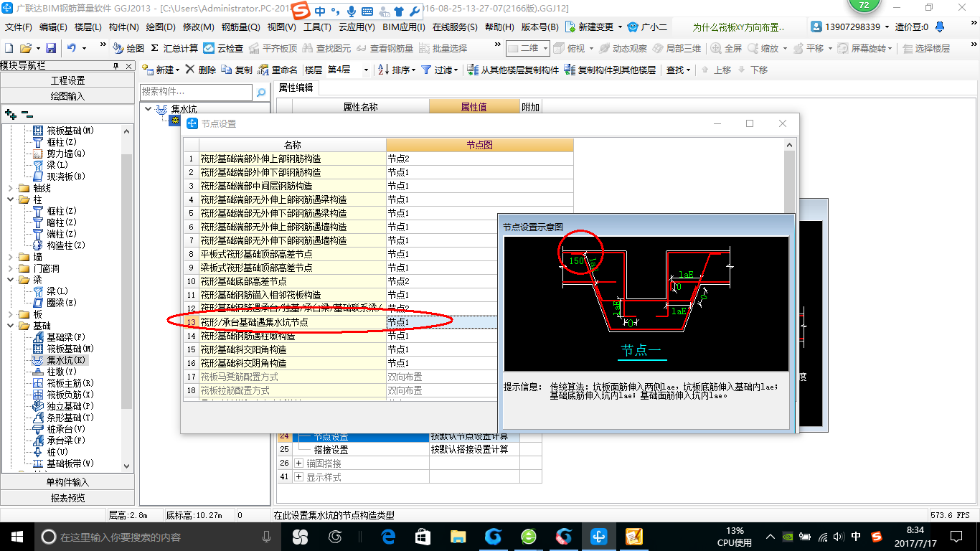Click 全屏 full screen tool
980x551 pixels.
(x=727, y=48)
